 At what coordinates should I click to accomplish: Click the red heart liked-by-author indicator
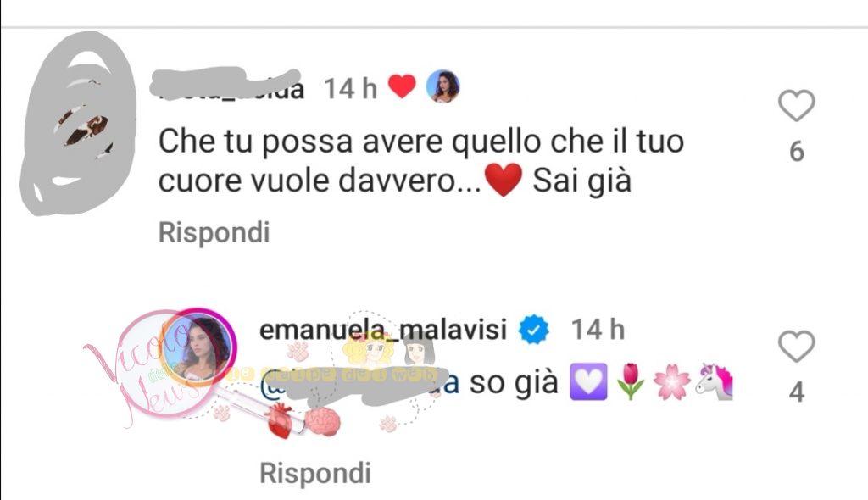402,87
